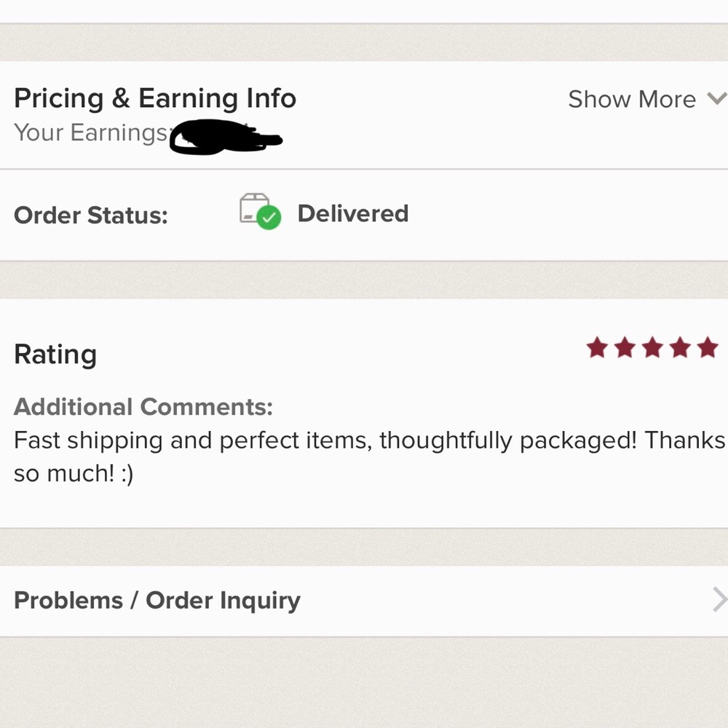Viewport: 728px width, 728px height.
Task: Click the second rating star
Action: coord(625,348)
